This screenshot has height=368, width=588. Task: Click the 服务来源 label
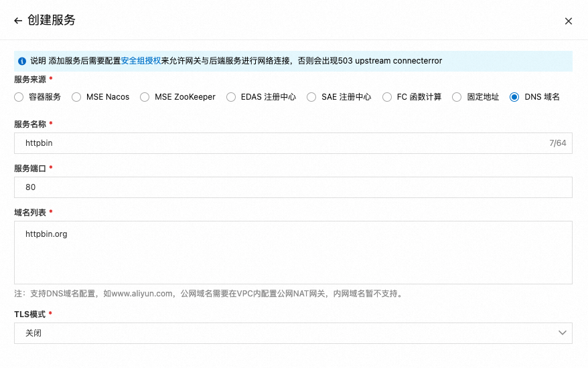[x=30, y=80]
